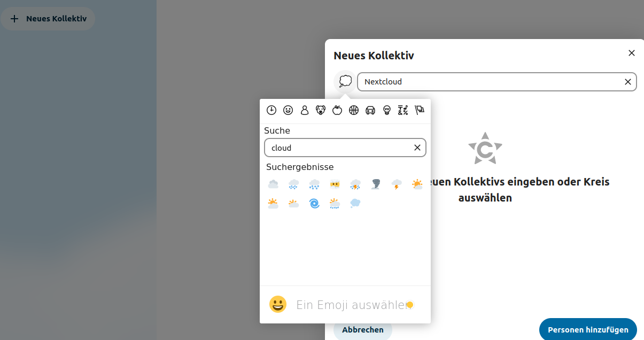Select the People emoji category
This screenshot has height=340, width=644.
point(305,110)
